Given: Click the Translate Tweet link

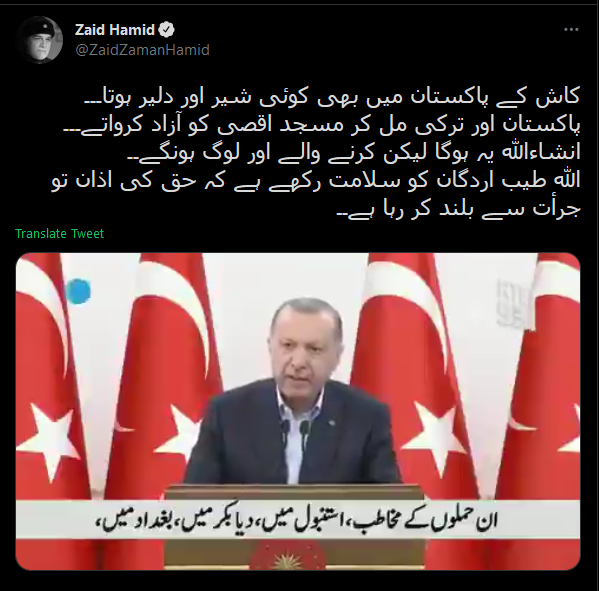Looking at the screenshot, I should [x=60, y=233].
